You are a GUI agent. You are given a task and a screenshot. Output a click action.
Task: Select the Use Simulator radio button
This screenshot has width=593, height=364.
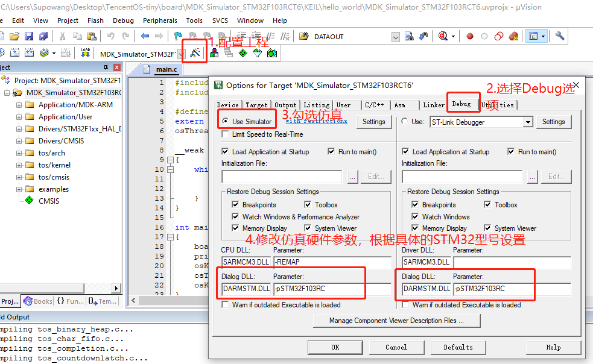pyautogui.click(x=225, y=121)
